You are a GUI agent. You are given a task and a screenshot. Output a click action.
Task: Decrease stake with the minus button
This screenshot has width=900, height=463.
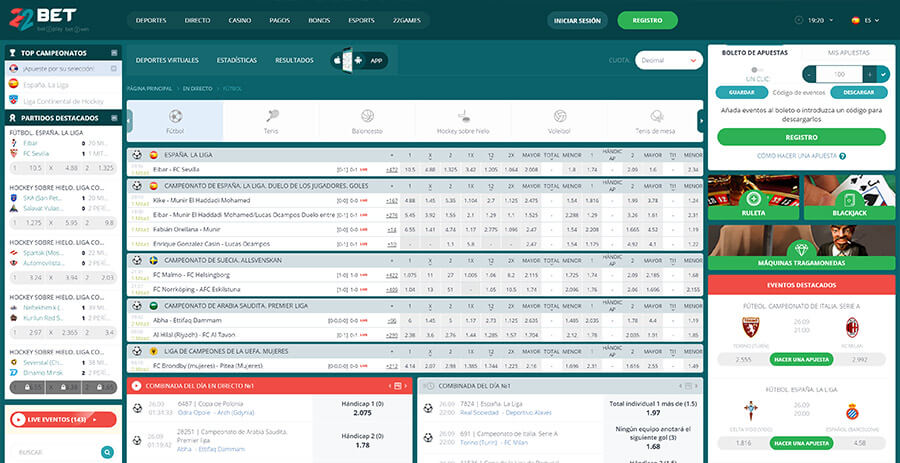(809, 74)
